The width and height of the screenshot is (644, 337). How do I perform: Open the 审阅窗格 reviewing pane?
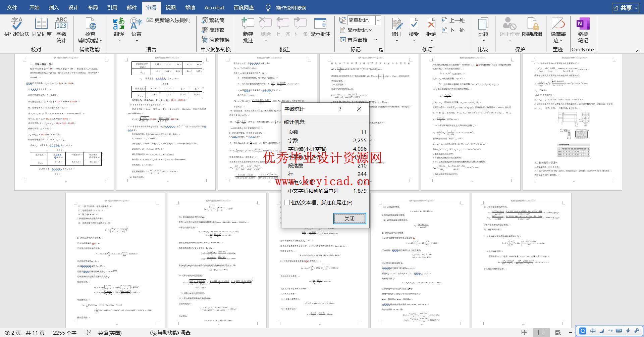click(x=354, y=40)
